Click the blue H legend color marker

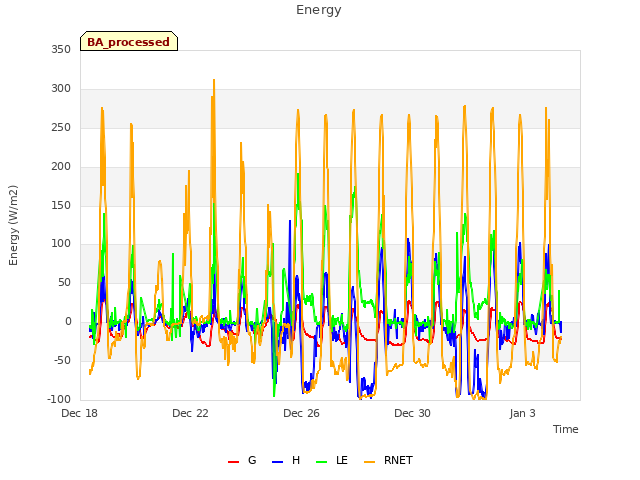(277, 462)
